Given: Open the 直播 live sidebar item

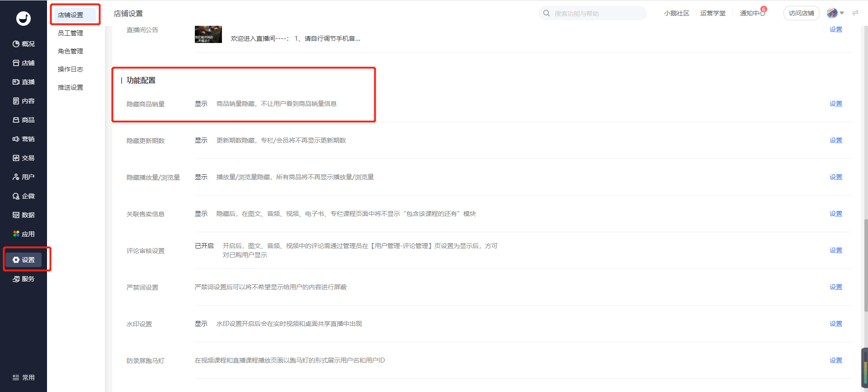Looking at the screenshot, I should pyautogui.click(x=24, y=82).
